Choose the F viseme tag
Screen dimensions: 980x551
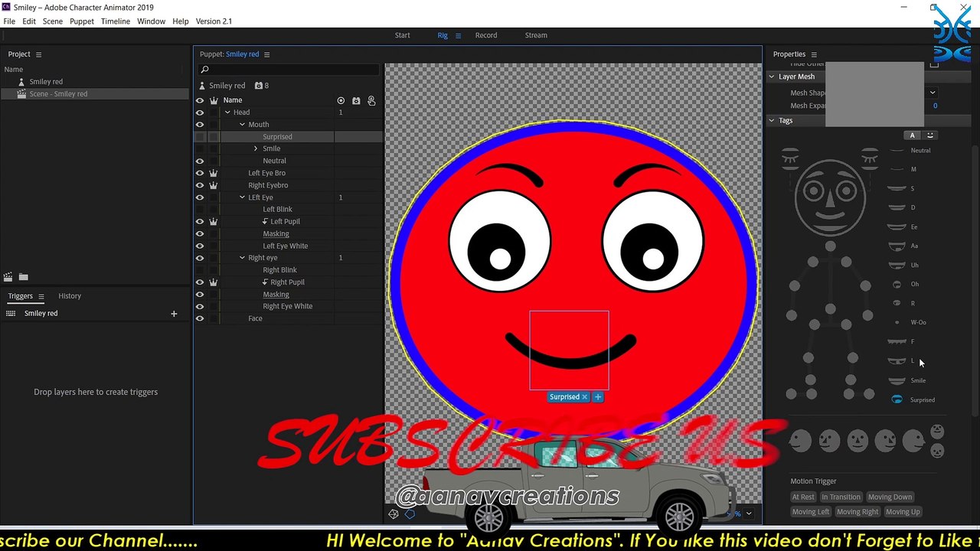coord(902,342)
